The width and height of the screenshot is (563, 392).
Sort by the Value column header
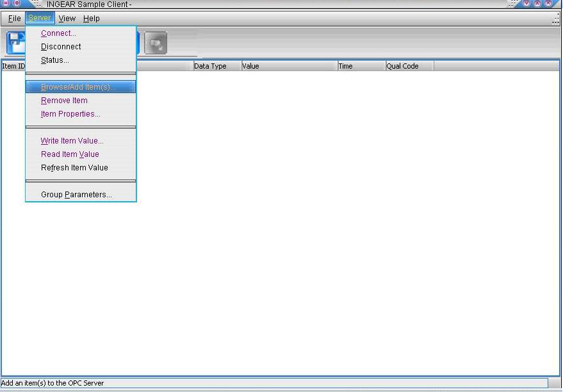(290, 66)
